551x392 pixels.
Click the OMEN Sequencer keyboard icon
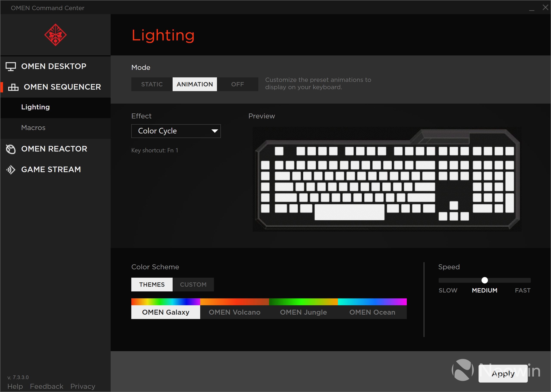coord(13,87)
